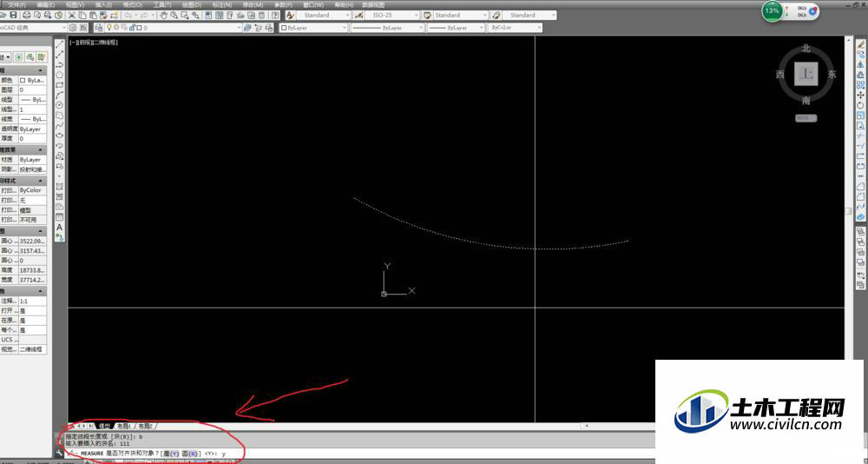Toggle the layer lock padlock icon
Image resolution: width=868 pixels, height=464 pixels.
(x=132, y=27)
